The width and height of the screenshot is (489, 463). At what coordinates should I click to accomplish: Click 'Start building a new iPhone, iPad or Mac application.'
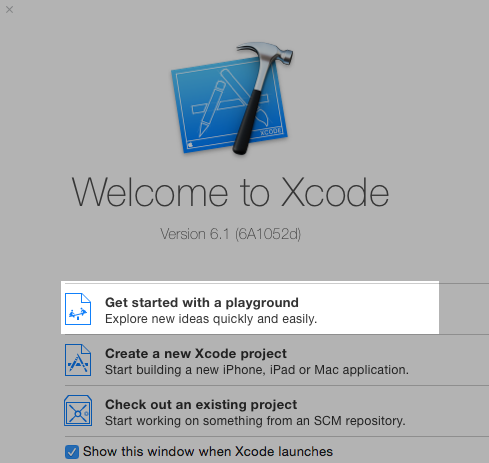point(257,370)
